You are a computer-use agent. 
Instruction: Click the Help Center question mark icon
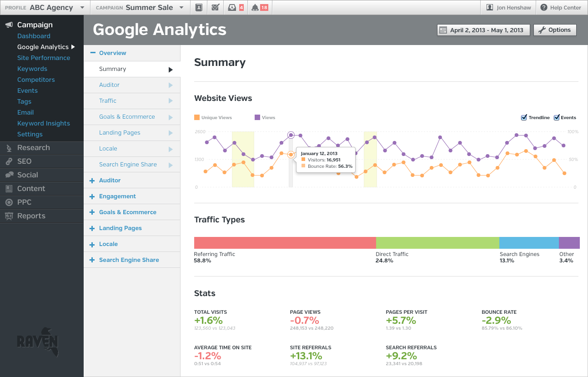543,7
